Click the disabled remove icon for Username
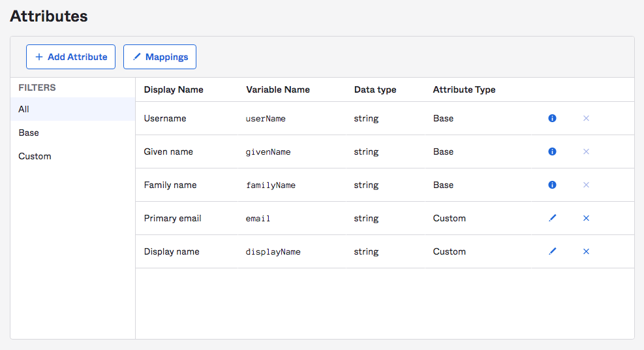 point(586,118)
